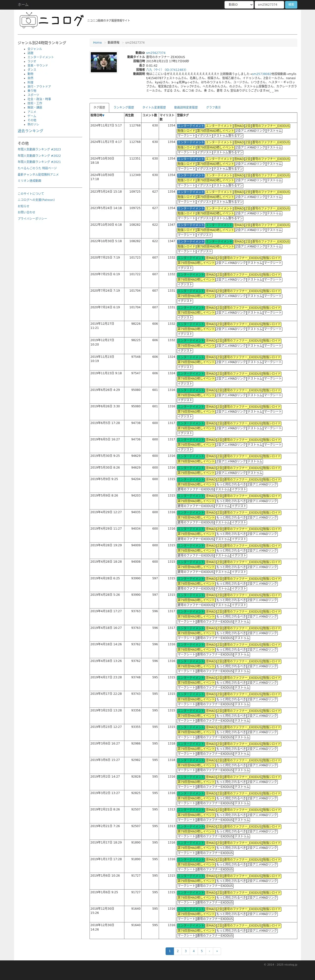Select 解説・講座 genre ranking
Screen dimensions: 315x980
tap(35, 107)
